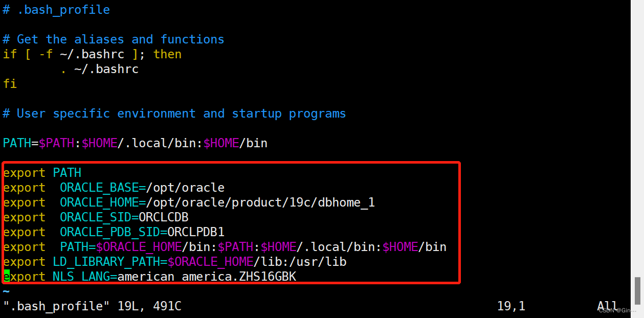Click the '. ~/.bashrc' source line
Viewport: 644px width, 318px height.
tap(99, 69)
